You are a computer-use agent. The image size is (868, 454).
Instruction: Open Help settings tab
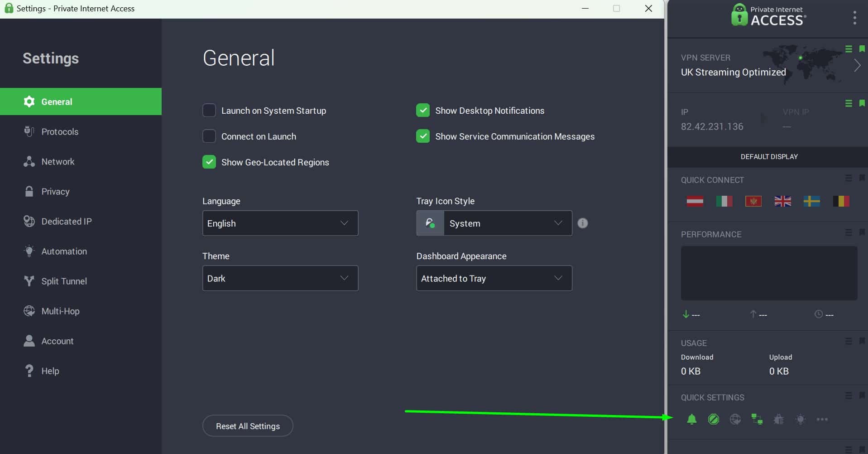[x=81, y=371]
